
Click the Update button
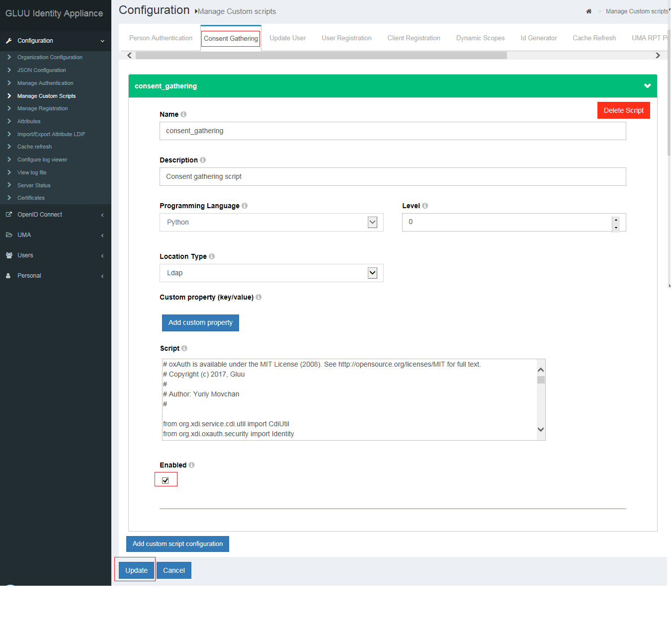136,570
